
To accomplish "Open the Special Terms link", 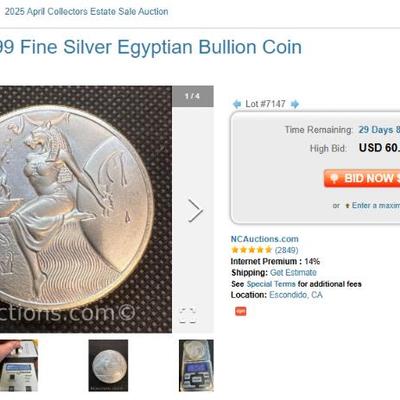I will pos(271,284).
